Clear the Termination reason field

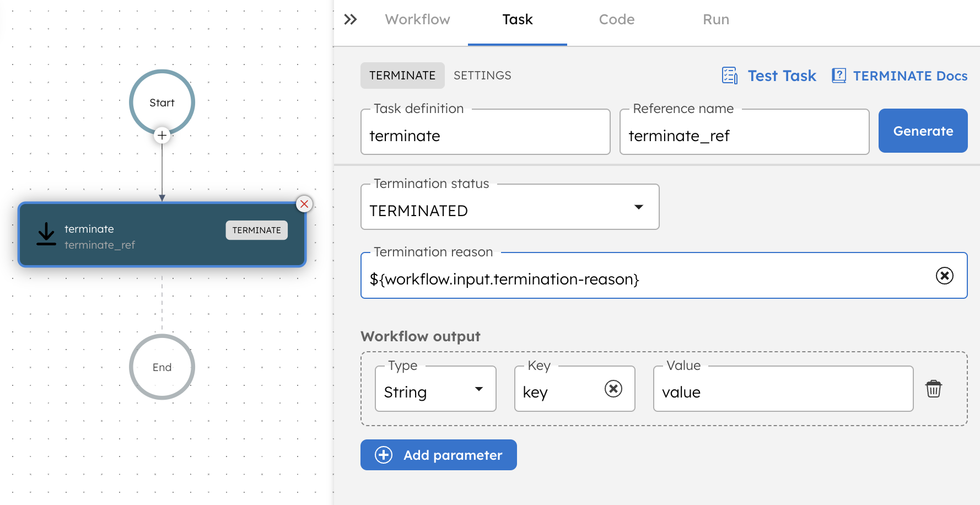(944, 276)
